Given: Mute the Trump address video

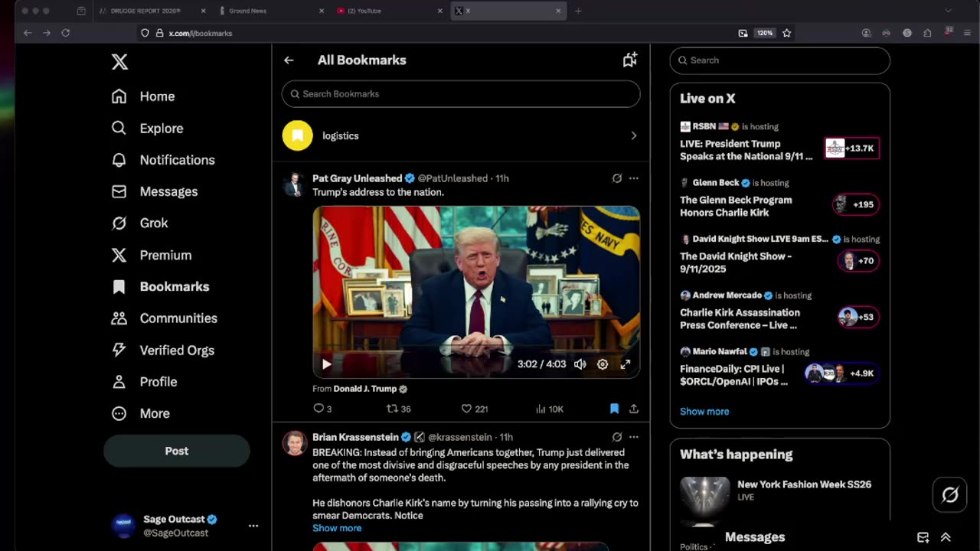Looking at the screenshot, I should [x=580, y=364].
